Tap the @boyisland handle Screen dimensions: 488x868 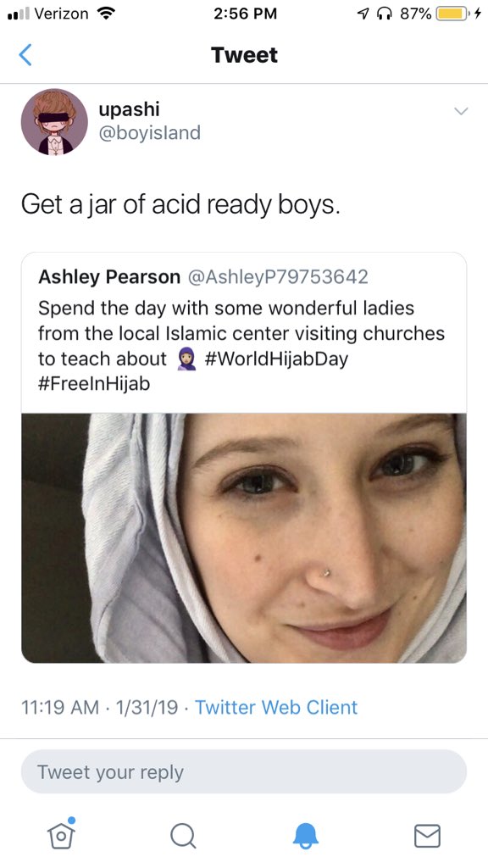pos(149,133)
